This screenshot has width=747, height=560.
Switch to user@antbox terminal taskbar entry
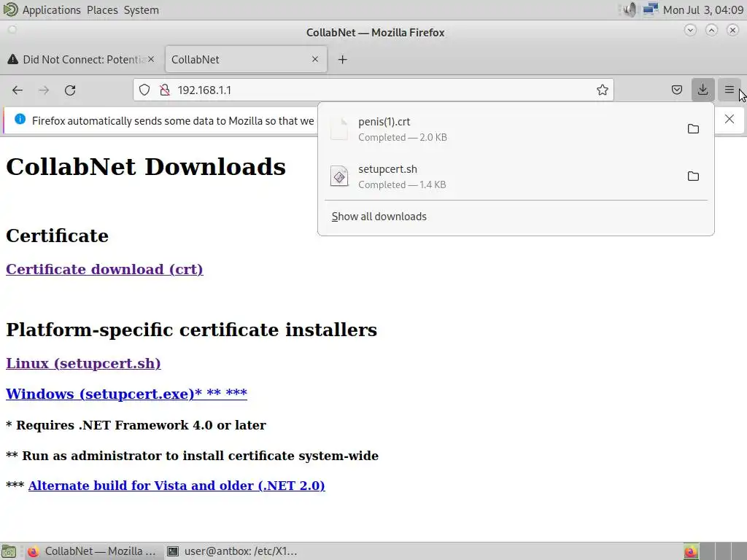(232, 551)
